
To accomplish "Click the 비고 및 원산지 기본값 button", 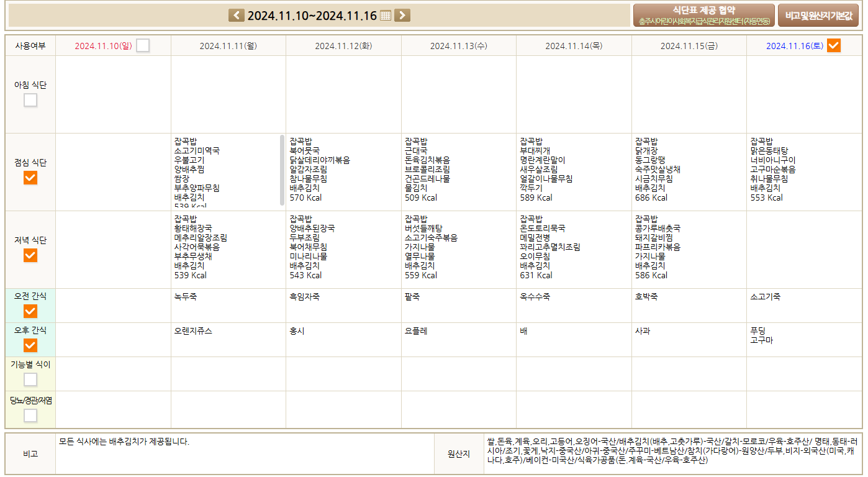I will [x=818, y=16].
